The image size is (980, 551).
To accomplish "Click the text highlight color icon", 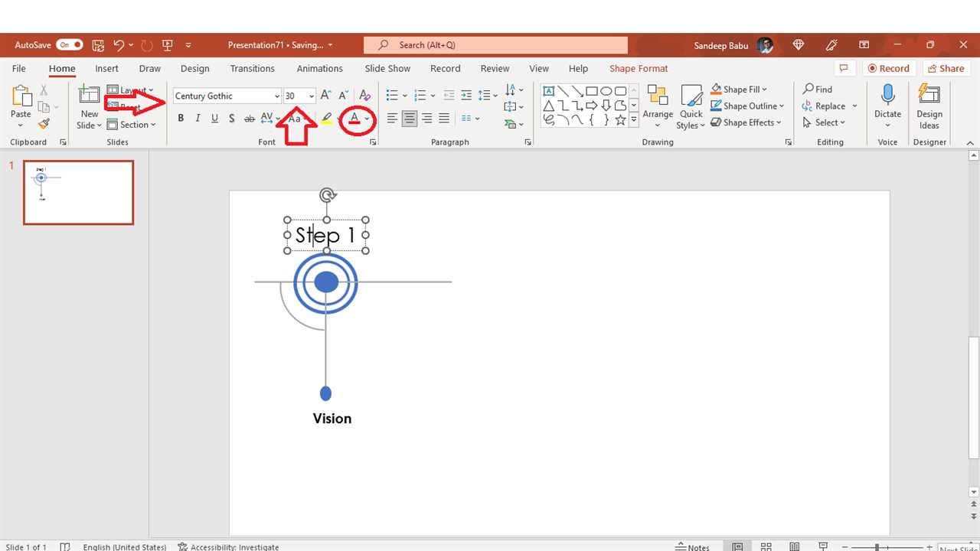I will tap(327, 119).
